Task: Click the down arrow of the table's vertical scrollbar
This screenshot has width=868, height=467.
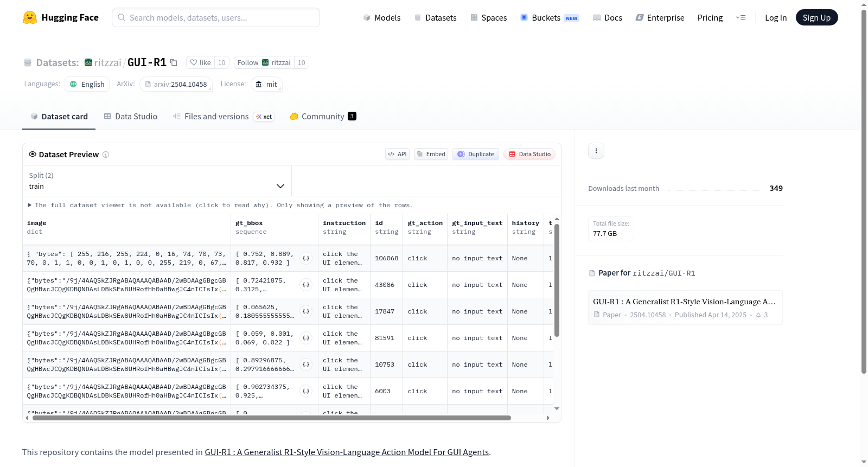Action: (x=557, y=408)
